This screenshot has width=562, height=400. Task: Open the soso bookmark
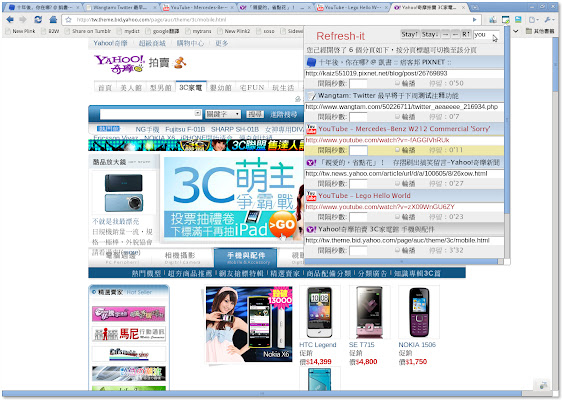pyautogui.click(x=266, y=31)
